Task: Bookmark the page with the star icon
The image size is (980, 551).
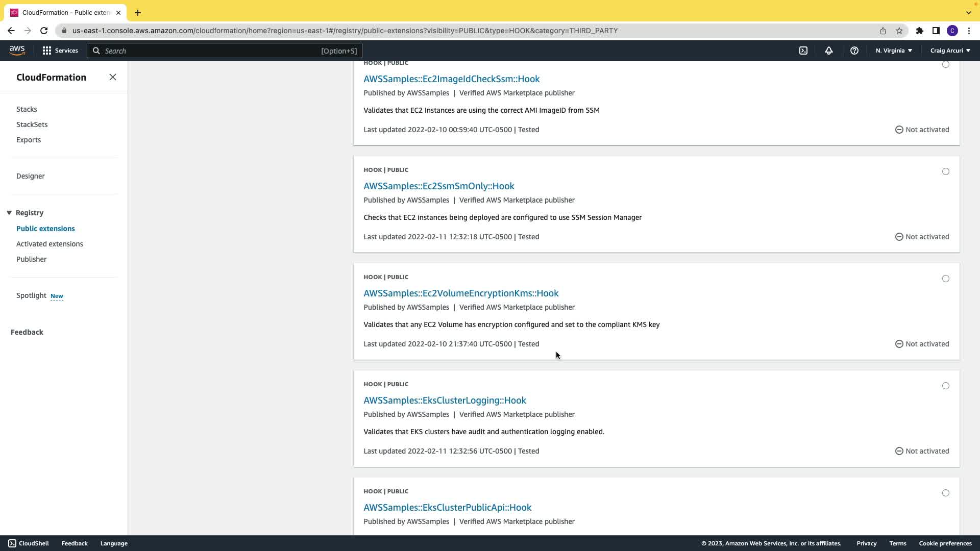Action: click(899, 31)
